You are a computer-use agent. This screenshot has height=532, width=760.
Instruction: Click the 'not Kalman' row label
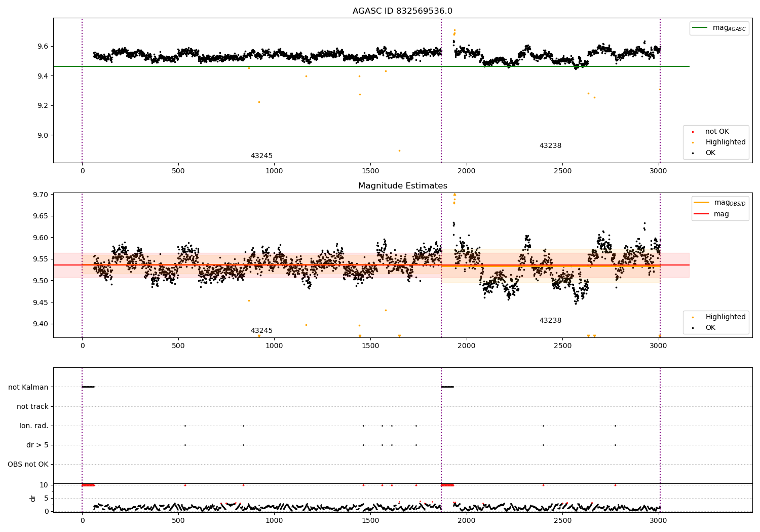coord(28,387)
